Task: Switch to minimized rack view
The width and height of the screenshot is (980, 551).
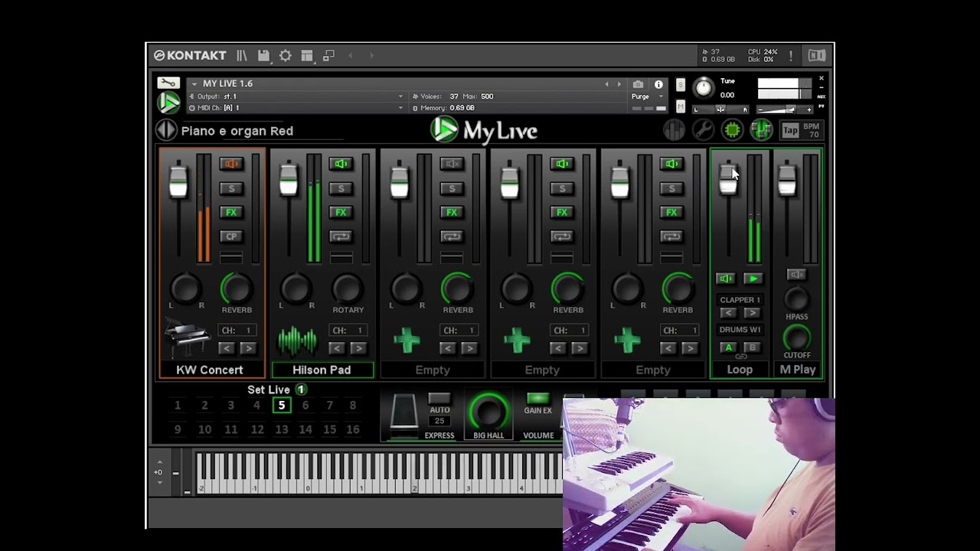Action: pos(328,56)
